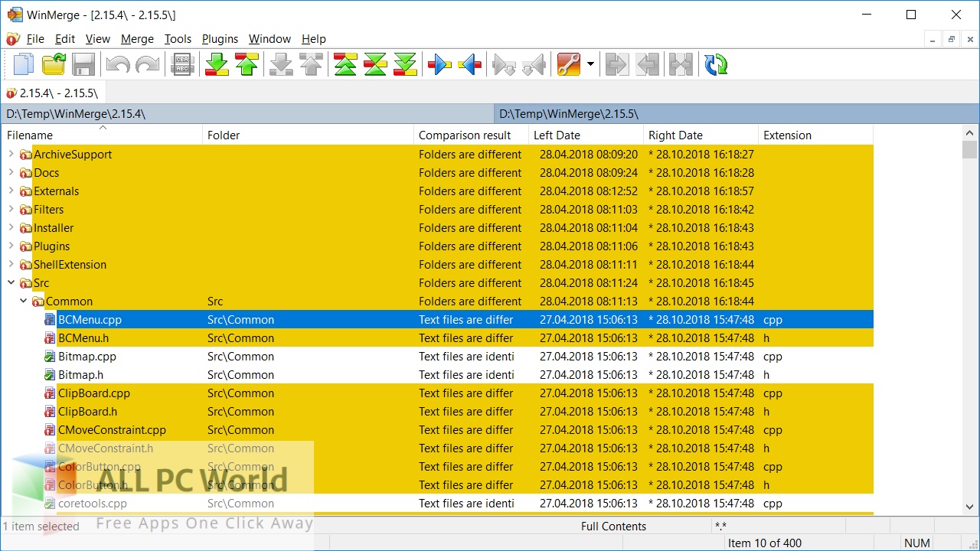The image size is (980, 551).
Task: Open the Help menu
Action: [x=314, y=39]
